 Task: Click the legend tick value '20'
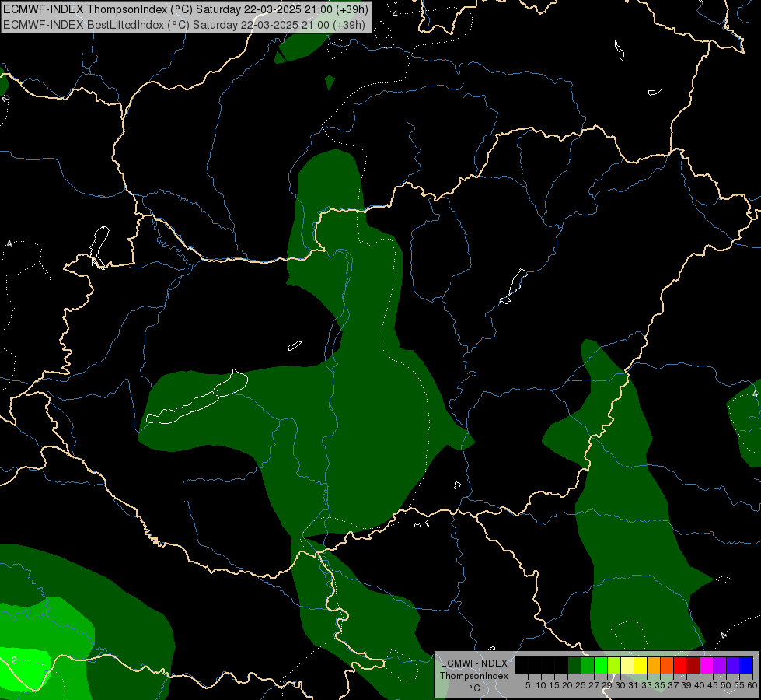[x=567, y=685]
